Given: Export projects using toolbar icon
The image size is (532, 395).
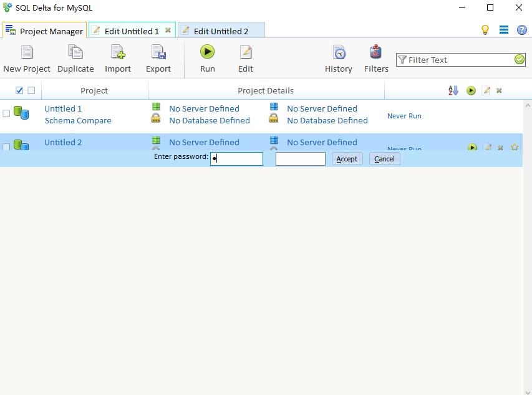Looking at the screenshot, I should click(x=158, y=59).
